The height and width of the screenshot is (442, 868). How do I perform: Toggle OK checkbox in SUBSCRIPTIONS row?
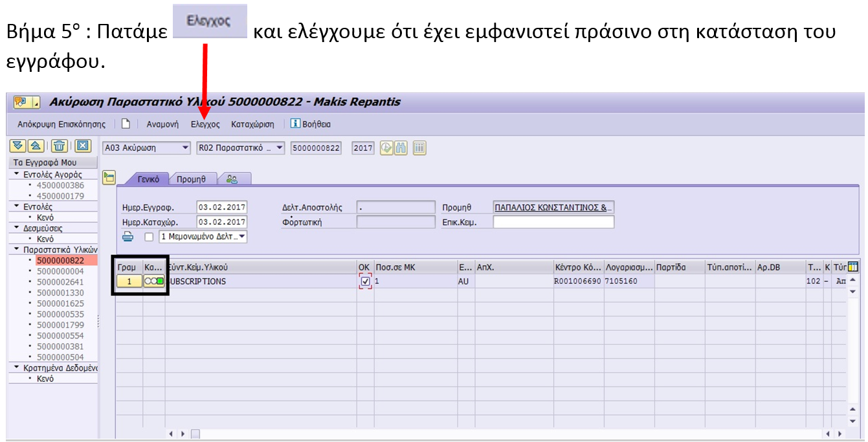pos(366,282)
